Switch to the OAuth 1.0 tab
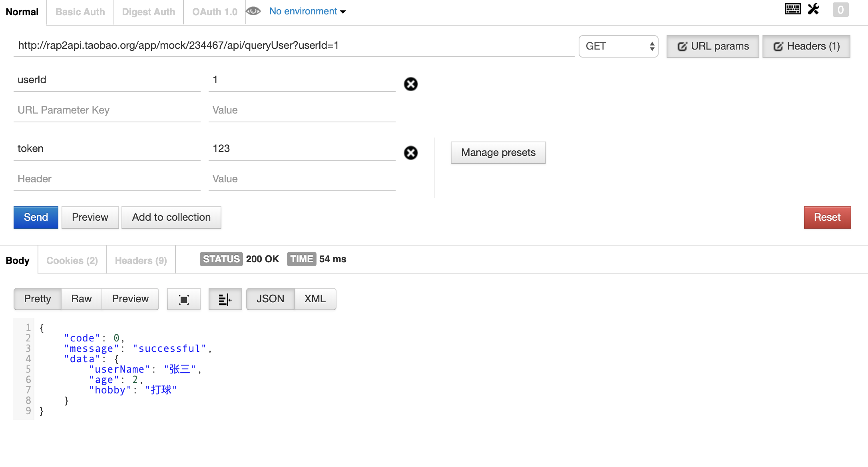The image size is (868, 467). tap(215, 12)
